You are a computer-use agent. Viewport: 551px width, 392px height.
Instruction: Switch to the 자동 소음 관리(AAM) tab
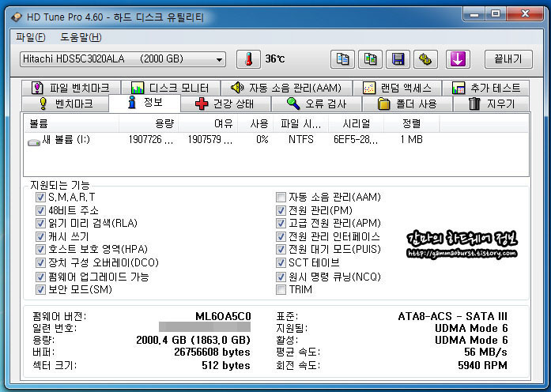286,88
